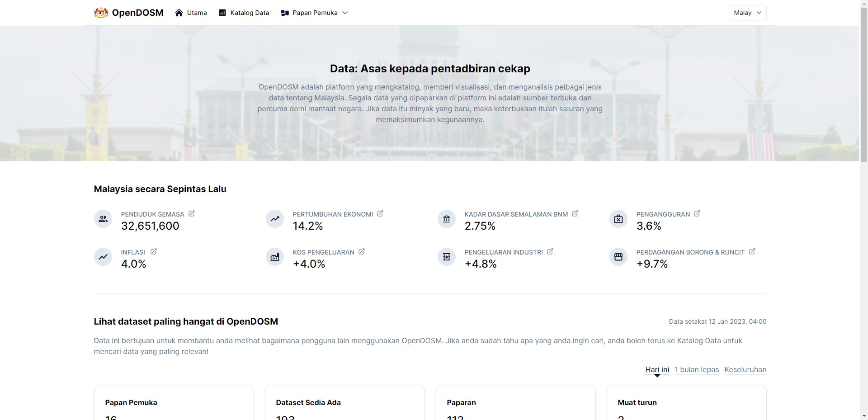The height and width of the screenshot is (420, 868).
Task: Click the dashboard icon beside Papan Pemuka
Action: (285, 13)
